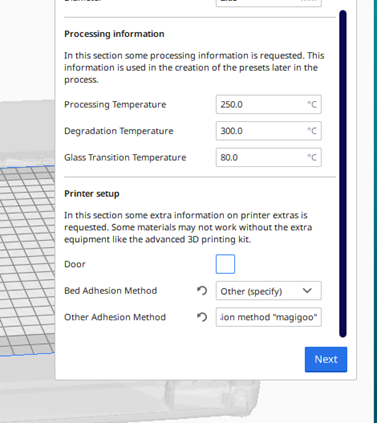The width and height of the screenshot is (377, 423).
Task: Edit the Glass Transition Temperature field
Action: click(269, 157)
